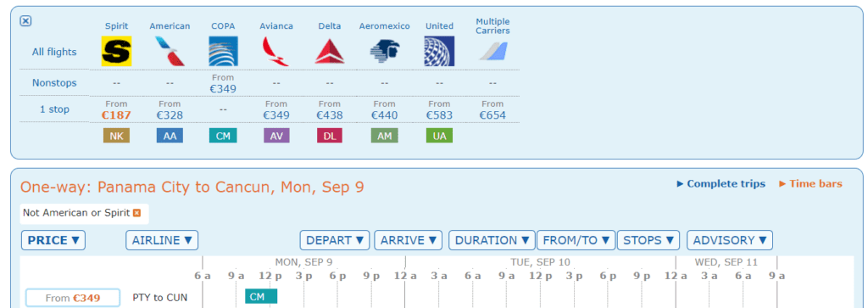This screenshot has height=308, width=868.
Task: Expand the STOPS filter dropdown
Action: click(648, 240)
